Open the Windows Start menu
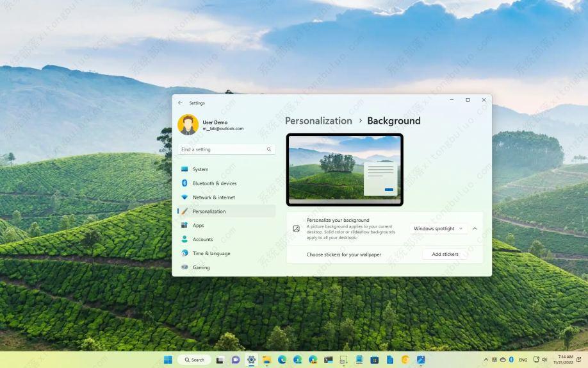Screen dimensions: 588x368 (x=168, y=360)
